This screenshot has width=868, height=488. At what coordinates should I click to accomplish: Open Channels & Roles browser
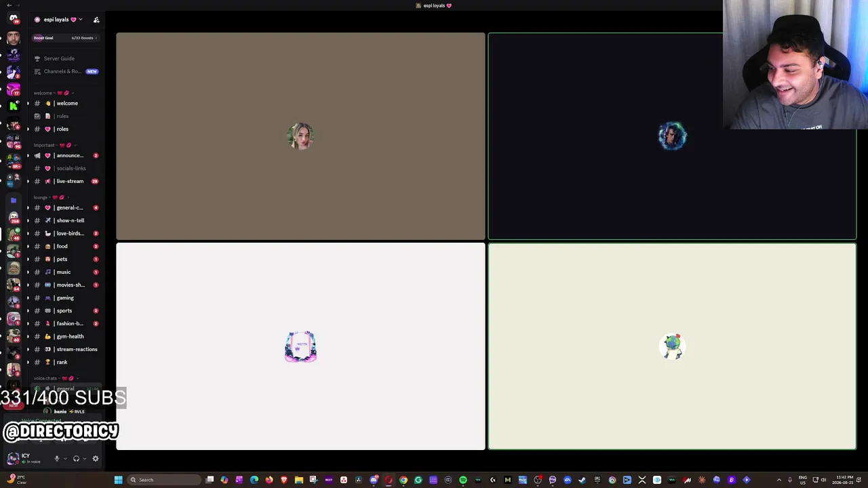coord(65,71)
